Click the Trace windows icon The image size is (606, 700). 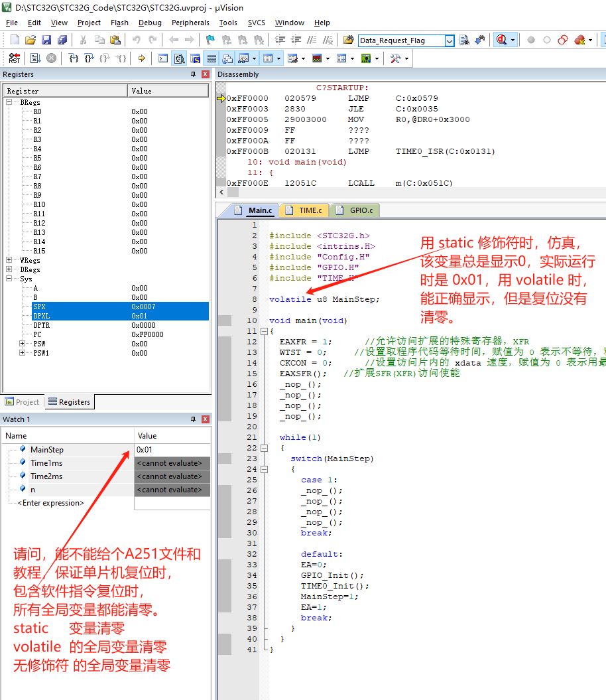click(342, 58)
